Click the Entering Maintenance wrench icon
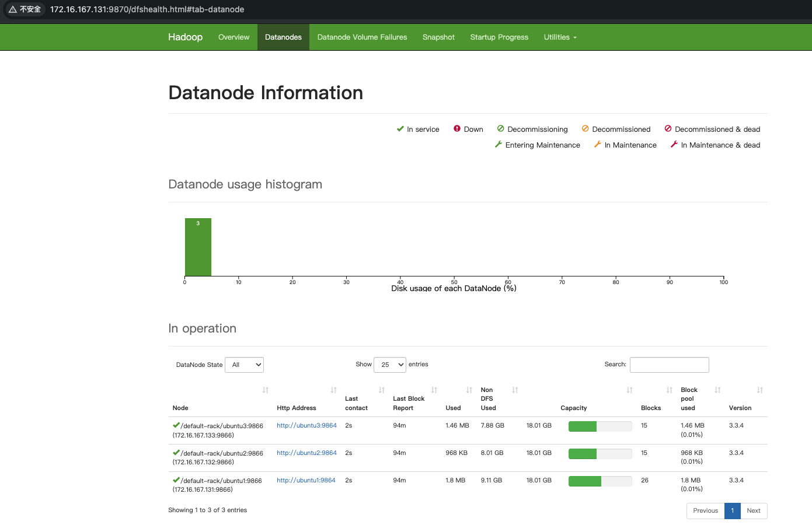The width and height of the screenshot is (812, 532). [x=499, y=144]
